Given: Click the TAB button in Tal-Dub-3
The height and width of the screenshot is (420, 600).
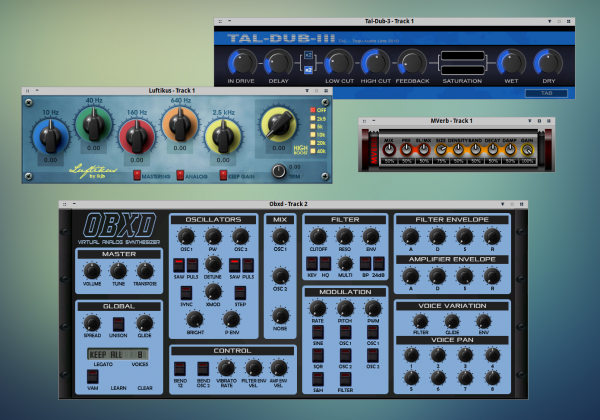Looking at the screenshot, I should [546, 93].
